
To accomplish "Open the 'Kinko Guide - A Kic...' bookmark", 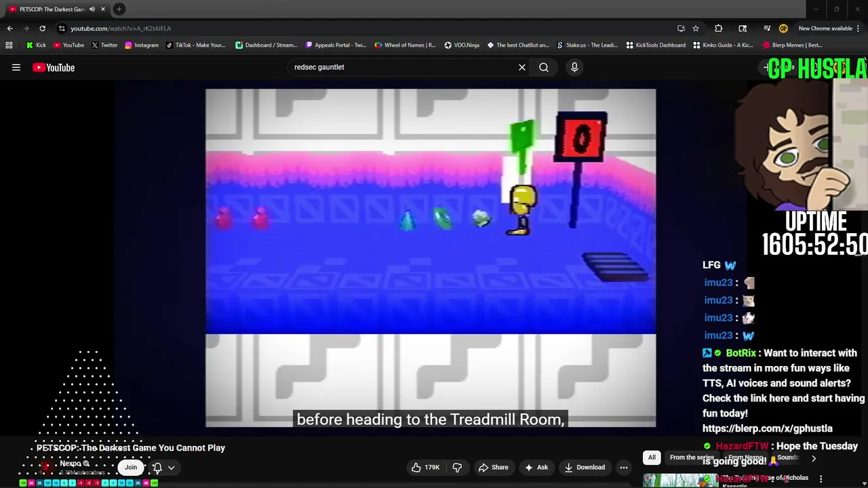I will pos(723,45).
